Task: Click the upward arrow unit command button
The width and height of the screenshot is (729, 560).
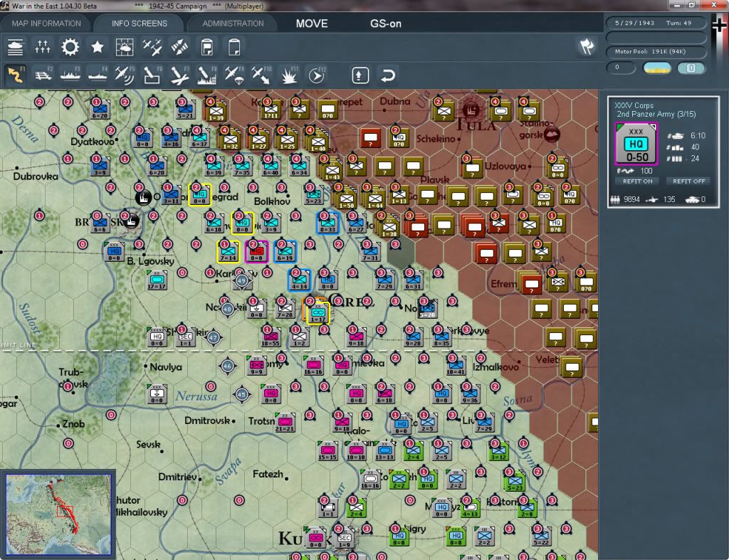Action: point(360,75)
